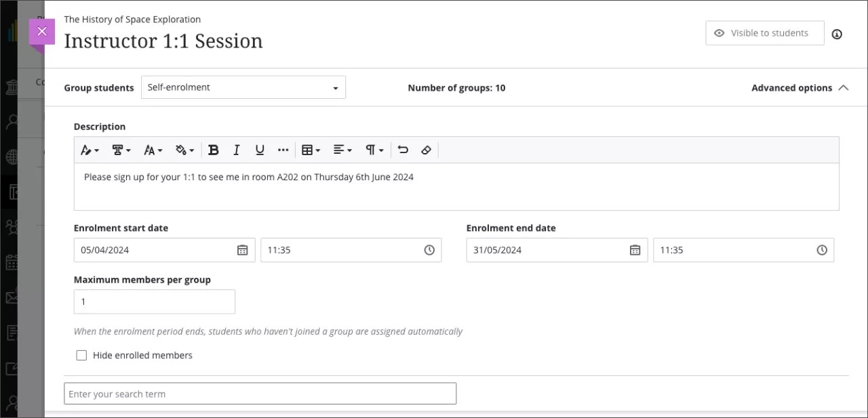Click the info circle icon near Visible to students
Viewport: 868px width, 418px height.
coord(837,33)
